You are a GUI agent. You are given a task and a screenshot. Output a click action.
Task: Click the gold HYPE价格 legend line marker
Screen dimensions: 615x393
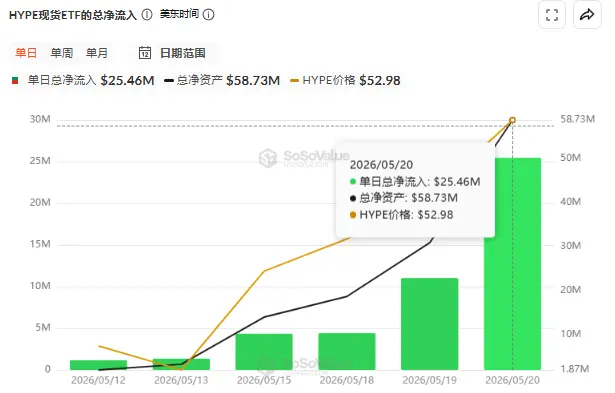click(295, 81)
